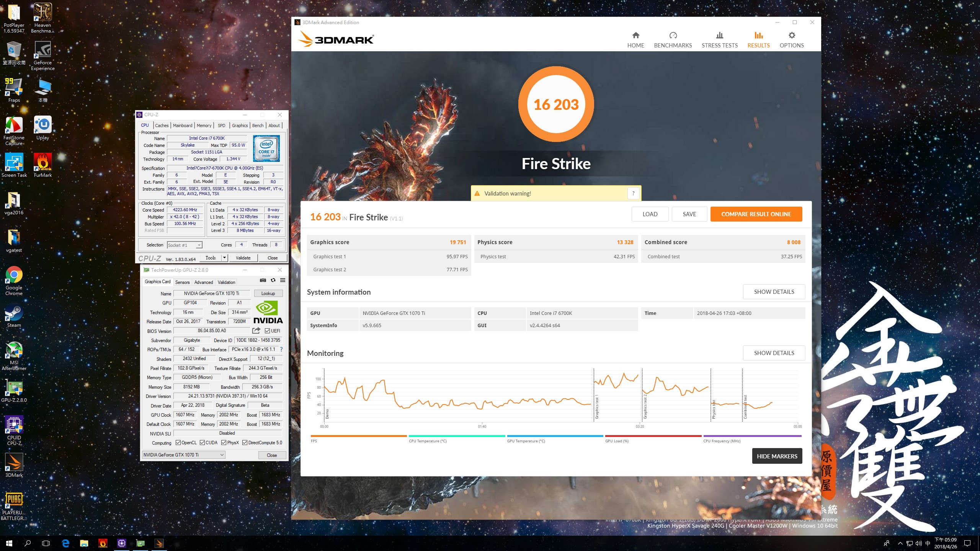Click the Bus Interface question mark
Screen dimensions: 980x551
(281, 349)
